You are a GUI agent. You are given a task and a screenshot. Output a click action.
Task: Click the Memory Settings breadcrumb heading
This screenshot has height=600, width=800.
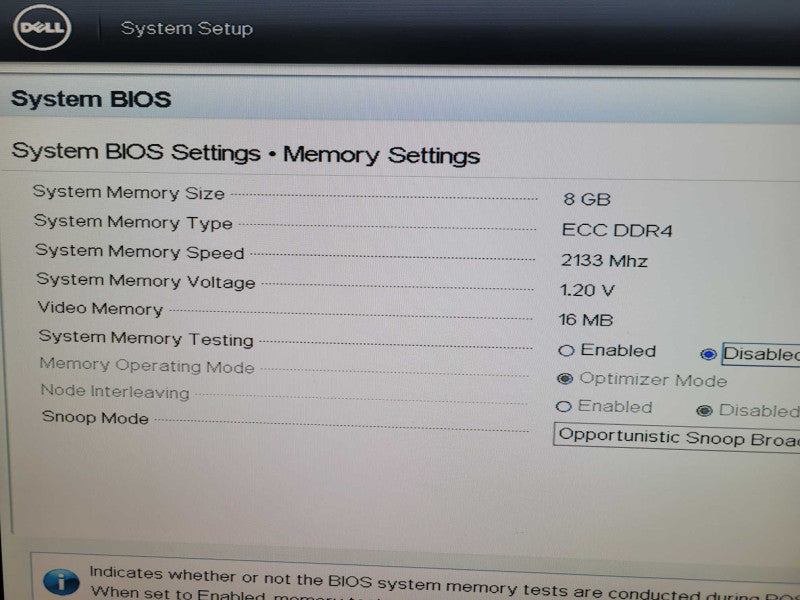[x=382, y=155]
